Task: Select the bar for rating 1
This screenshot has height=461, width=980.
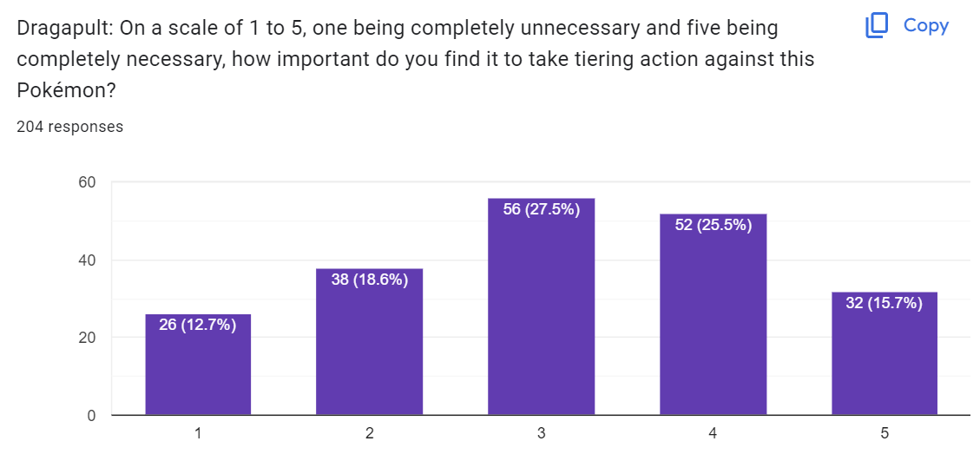Action: [198, 365]
